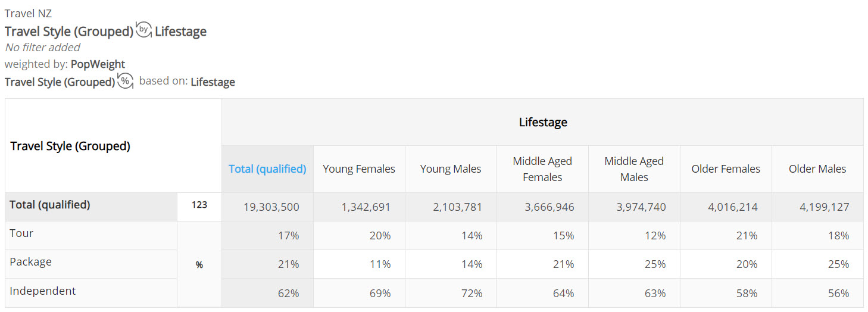The width and height of the screenshot is (868, 312).
Task: Click the '123' count indicator cell
Action: pyautogui.click(x=199, y=205)
